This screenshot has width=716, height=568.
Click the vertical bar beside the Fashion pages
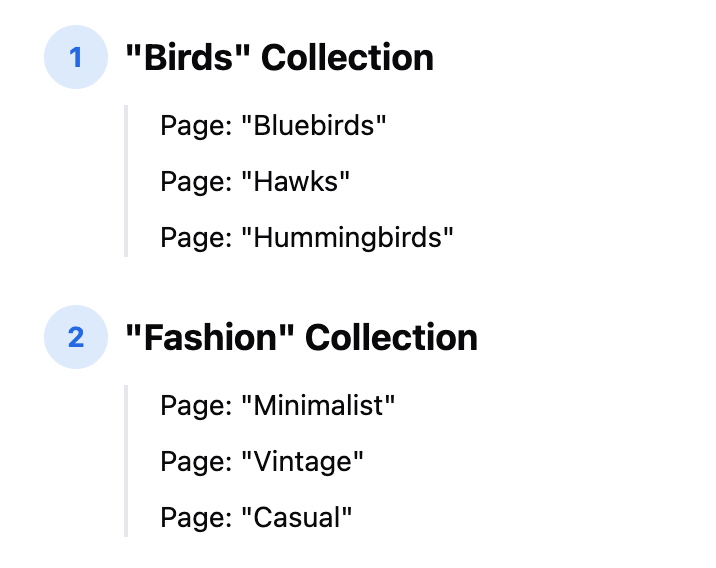126,461
